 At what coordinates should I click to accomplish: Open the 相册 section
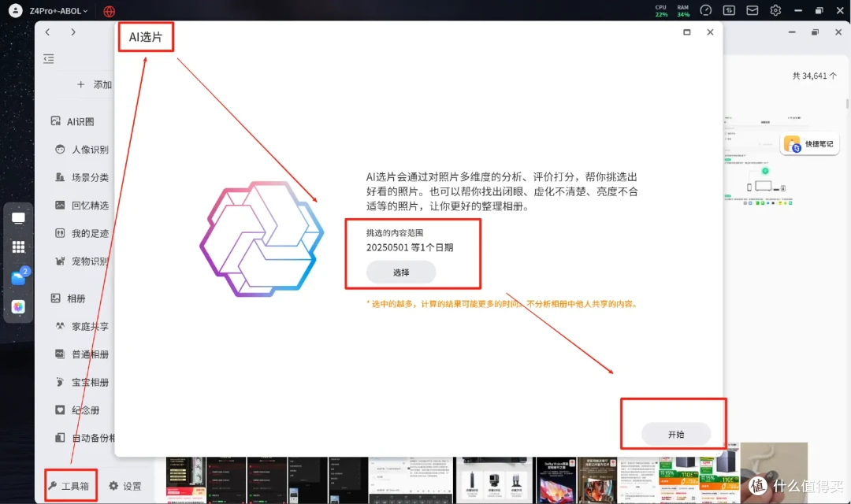pos(68,298)
